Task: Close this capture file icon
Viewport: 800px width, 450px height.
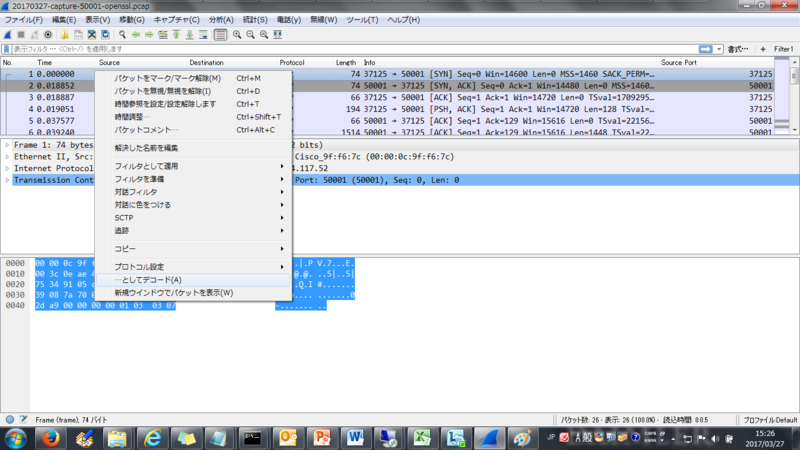Action: click(x=92, y=35)
